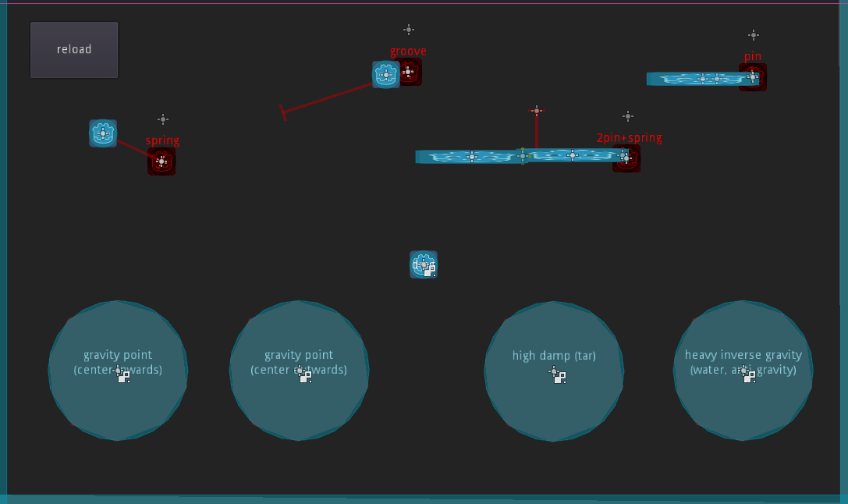This screenshot has height=504, width=848.
Task: Click the pivot crosshair above spring label
Action: tap(163, 119)
